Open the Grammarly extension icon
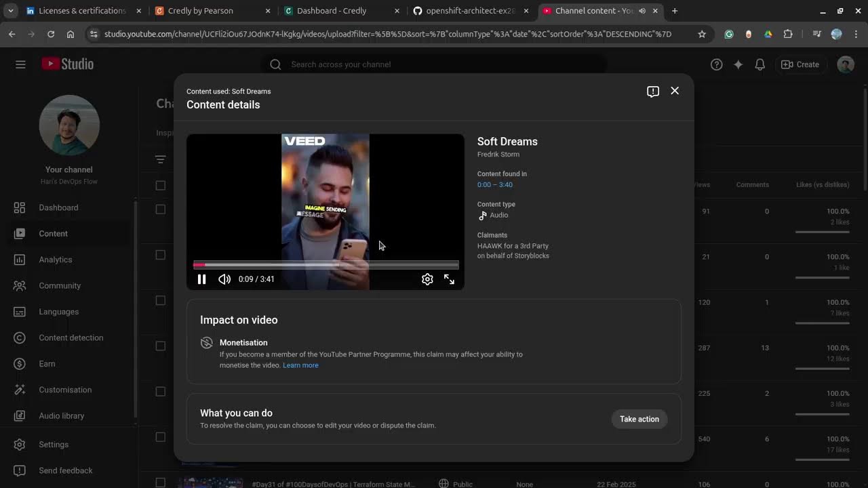The height and width of the screenshot is (488, 868). coord(729,34)
